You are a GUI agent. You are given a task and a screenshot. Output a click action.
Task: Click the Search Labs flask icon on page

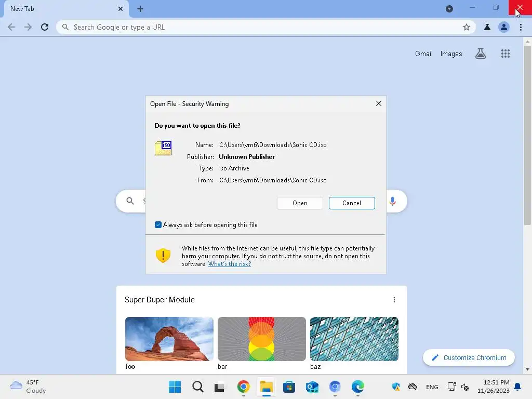pos(481,54)
